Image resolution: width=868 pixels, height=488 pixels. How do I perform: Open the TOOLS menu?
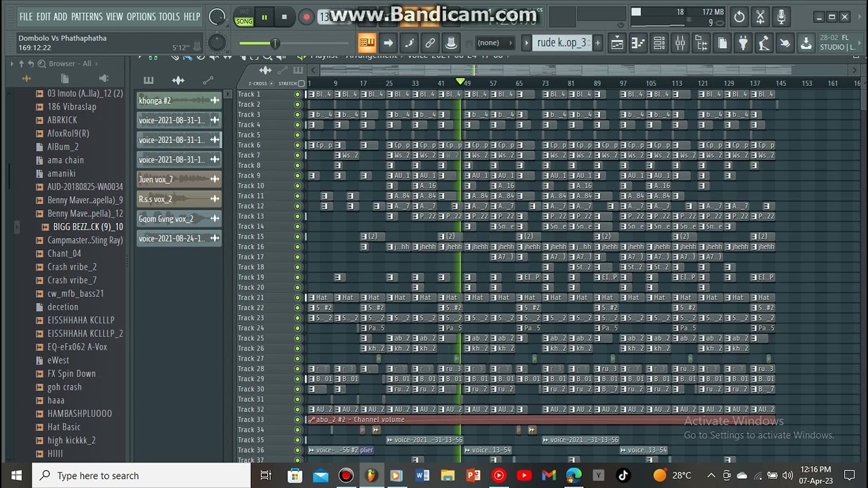pos(170,16)
